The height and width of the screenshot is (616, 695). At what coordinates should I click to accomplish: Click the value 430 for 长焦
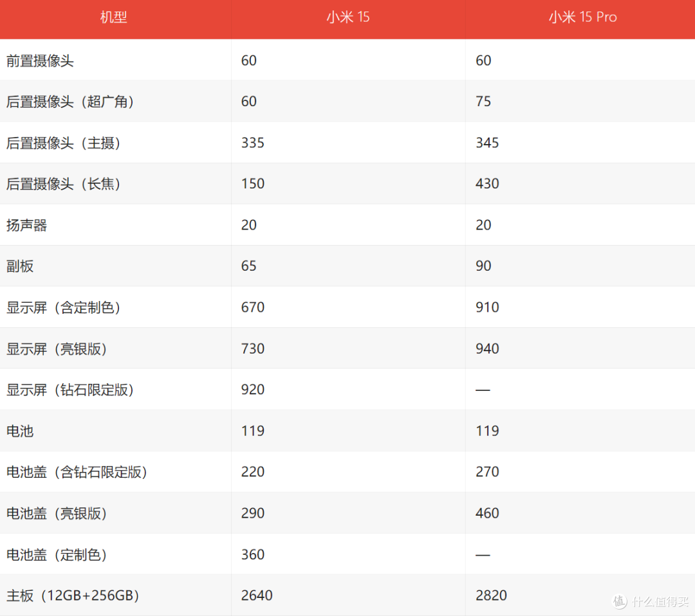coord(487,184)
